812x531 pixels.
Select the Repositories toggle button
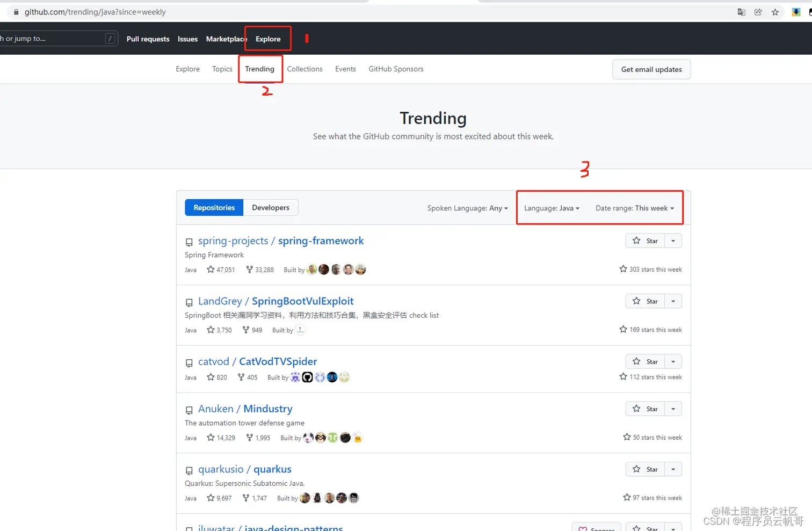(214, 208)
